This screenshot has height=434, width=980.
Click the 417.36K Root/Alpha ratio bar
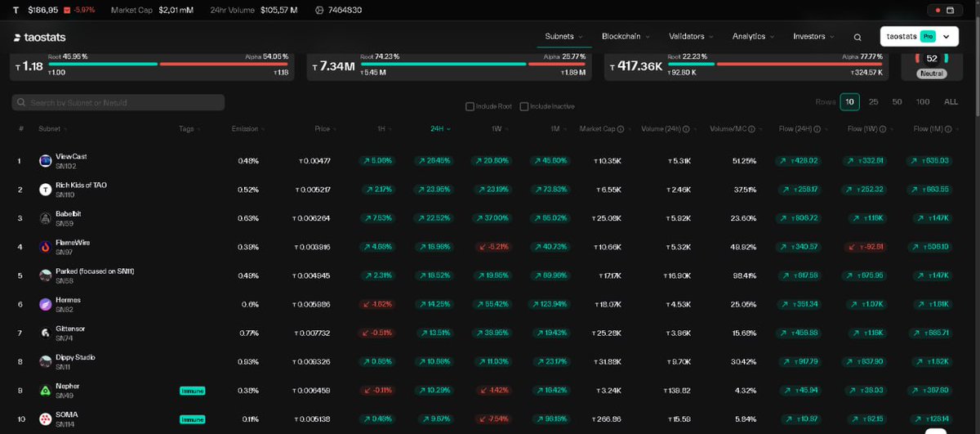pyautogui.click(x=775, y=64)
